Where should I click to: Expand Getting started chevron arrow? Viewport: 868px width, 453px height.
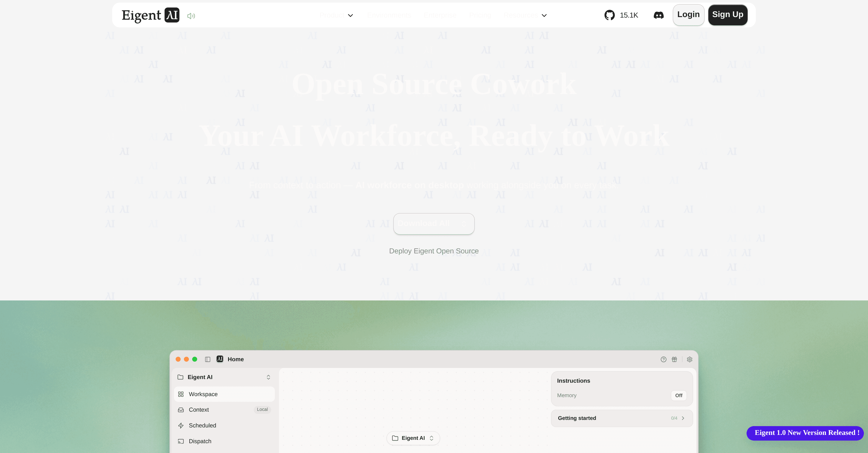(683, 418)
